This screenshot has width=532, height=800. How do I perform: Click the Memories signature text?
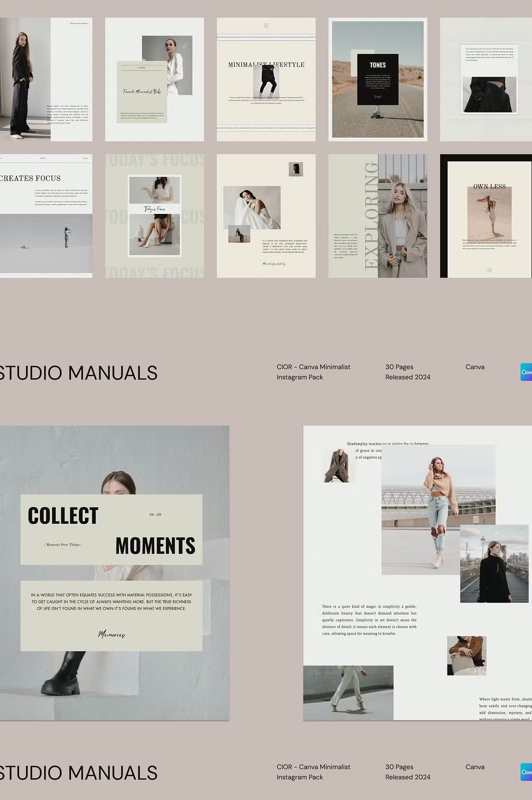[x=111, y=634]
